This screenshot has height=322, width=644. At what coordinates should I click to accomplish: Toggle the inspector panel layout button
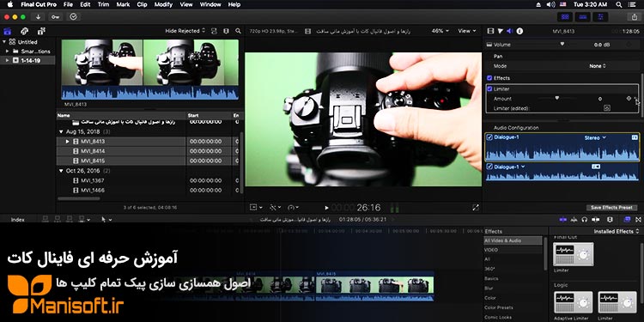point(601,17)
